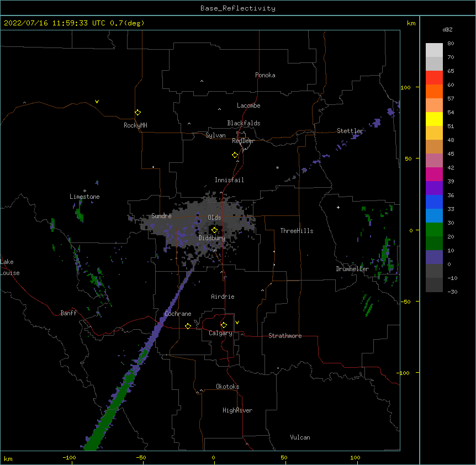
Task: Click the Lake Louise label
Action: tap(10, 267)
